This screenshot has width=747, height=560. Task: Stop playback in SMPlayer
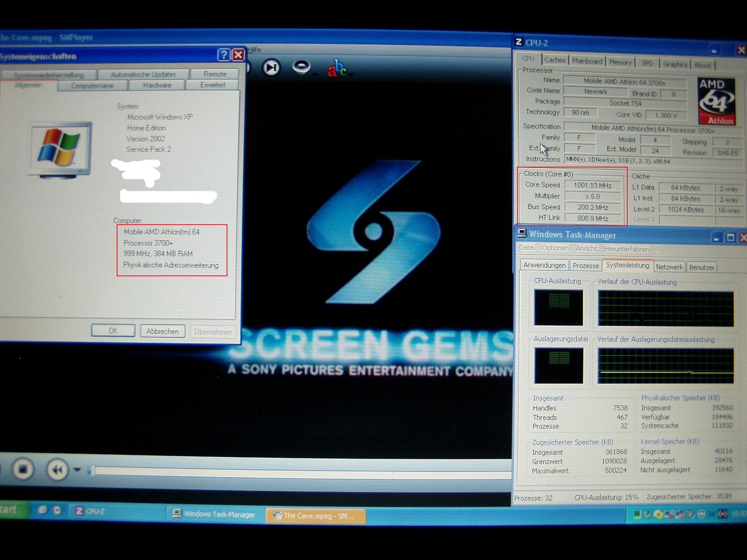(x=23, y=469)
